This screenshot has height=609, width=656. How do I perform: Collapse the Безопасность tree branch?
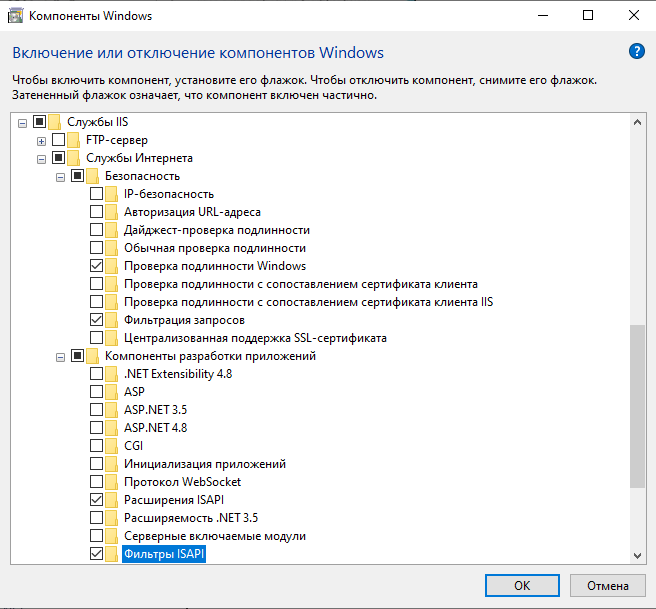[60, 176]
